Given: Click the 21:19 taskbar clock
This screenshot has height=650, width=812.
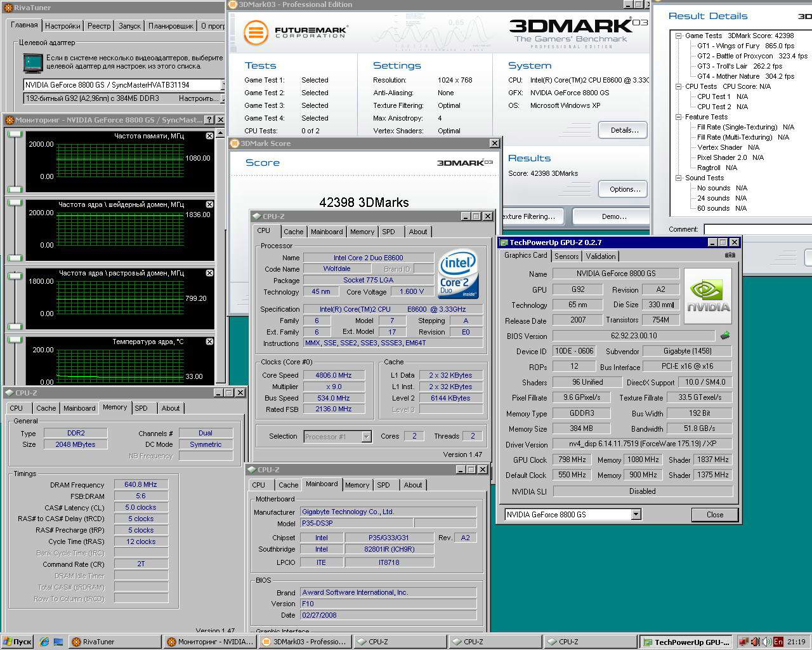Looking at the screenshot, I should pos(797,642).
